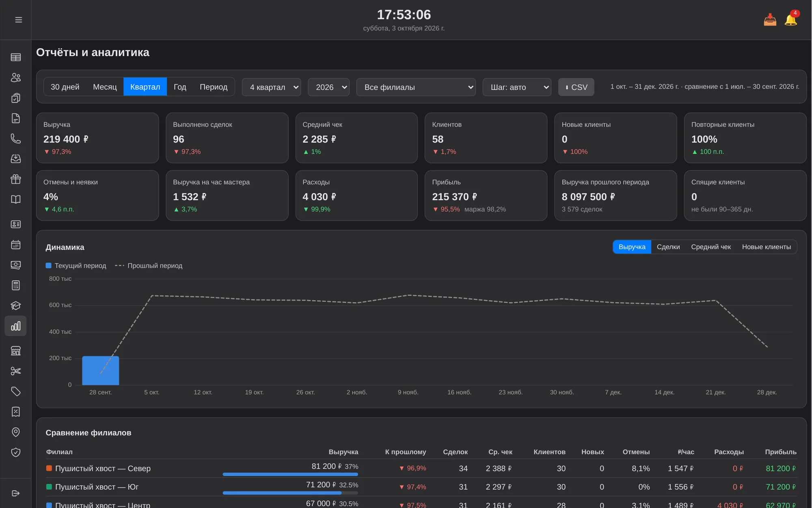Open the map pin location icon in sidebar
Image resolution: width=812 pixels, height=508 pixels.
pos(15,432)
